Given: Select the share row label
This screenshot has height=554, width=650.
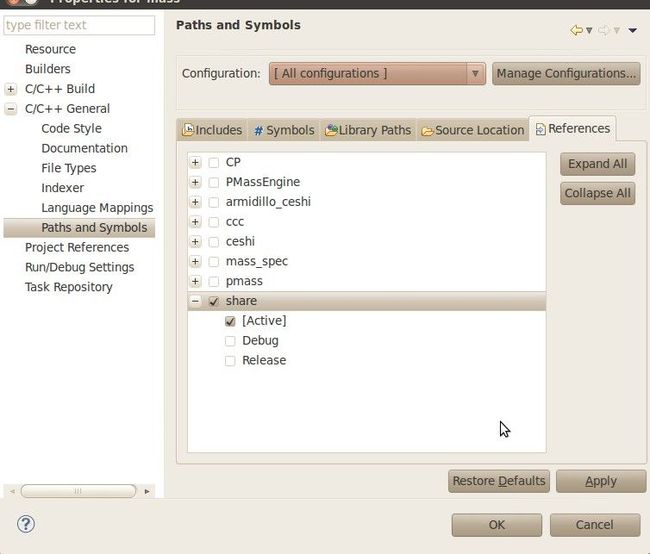Looking at the screenshot, I should 241,301.
